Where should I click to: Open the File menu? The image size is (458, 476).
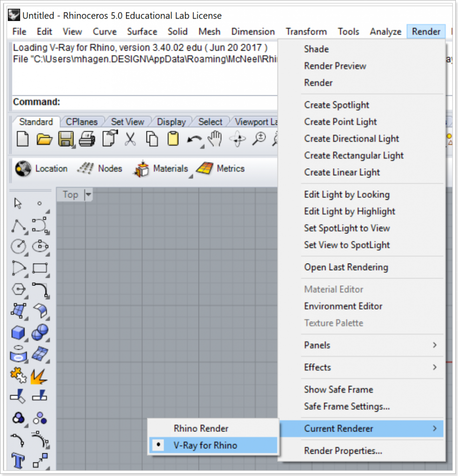(x=19, y=32)
